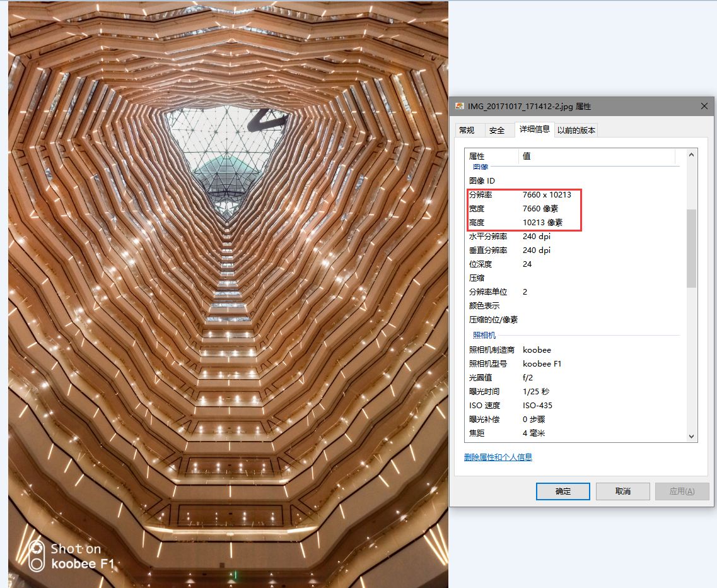Click the atrium photo in the image viewer
The width and height of the screenshot is (717, 588).
click(228, 294)
